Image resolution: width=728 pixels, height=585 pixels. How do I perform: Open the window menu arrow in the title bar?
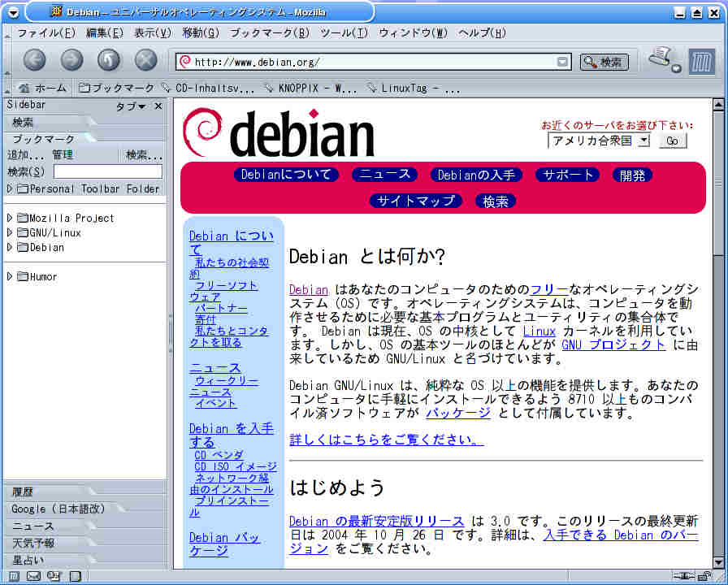point(14,12)
